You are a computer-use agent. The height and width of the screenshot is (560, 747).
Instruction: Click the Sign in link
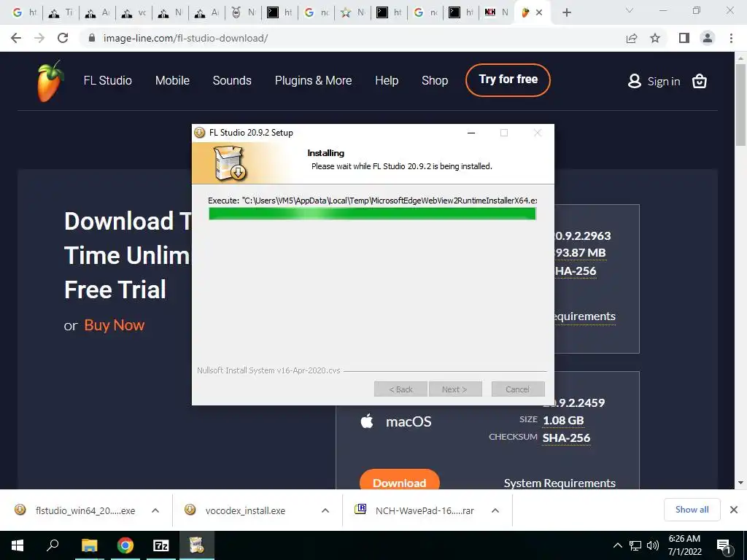point(664,82)
